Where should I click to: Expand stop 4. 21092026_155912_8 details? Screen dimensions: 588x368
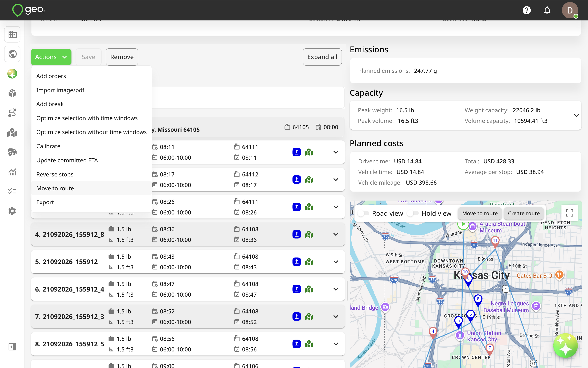coord(336,234)
